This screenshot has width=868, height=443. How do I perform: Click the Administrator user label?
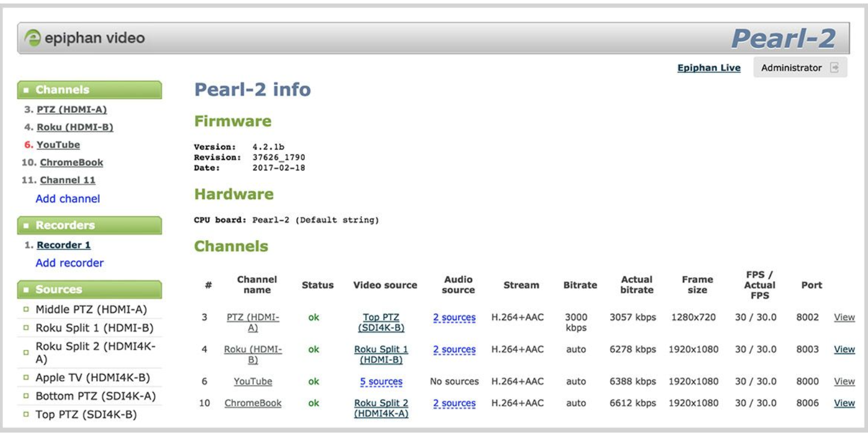tap(792, 68)
